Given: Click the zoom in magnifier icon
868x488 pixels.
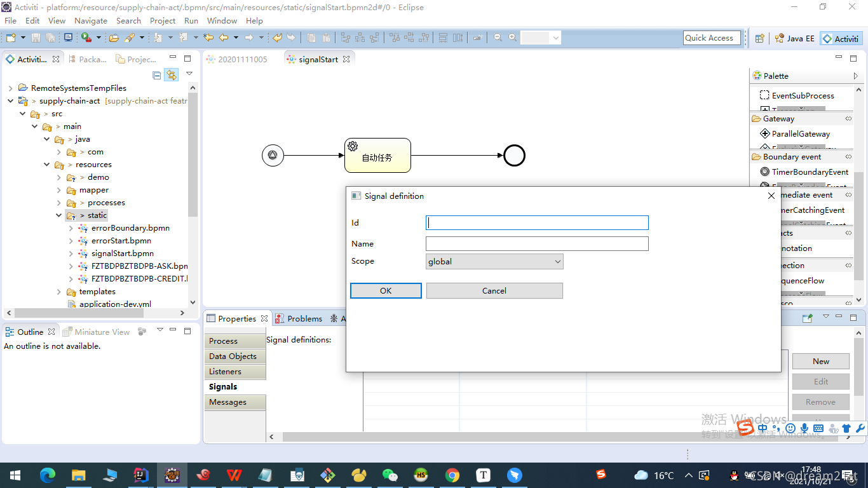Looking at the screenshot, I should pos(513,38).
